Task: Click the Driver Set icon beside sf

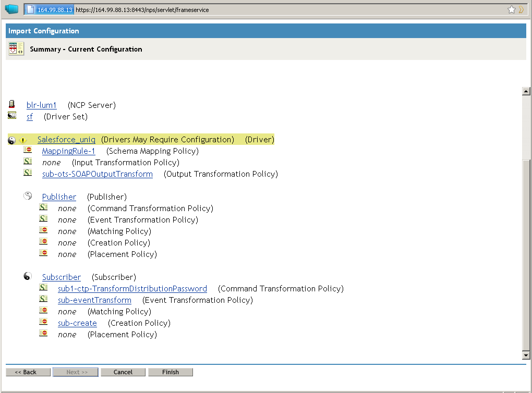Action: [x=12, y=116]
